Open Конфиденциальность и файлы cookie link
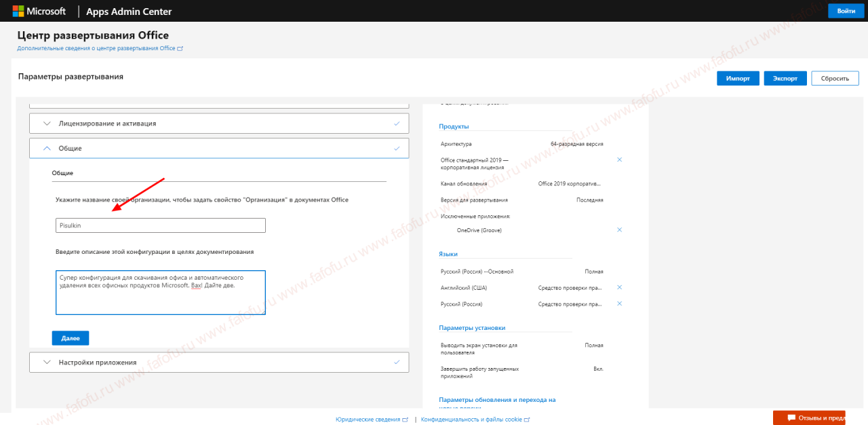Image resolution: width=868 pixels, height=425 pixels. click(x=475, y=420)
